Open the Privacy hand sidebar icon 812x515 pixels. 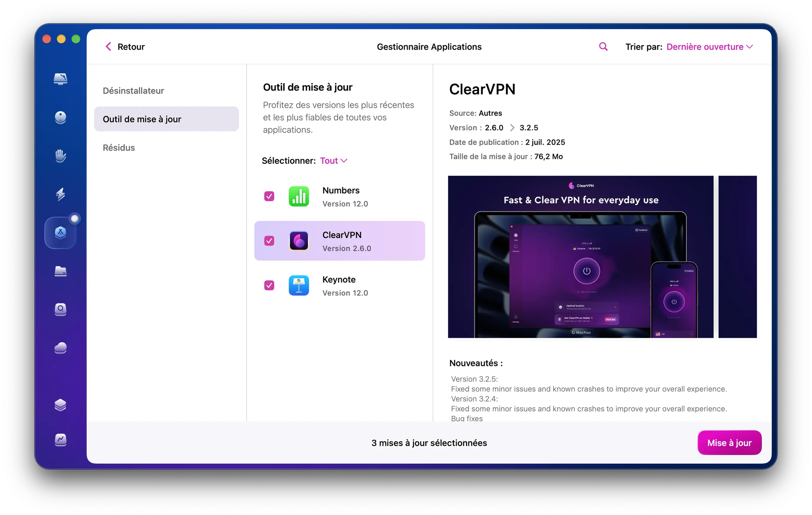(x=60, y=156)
